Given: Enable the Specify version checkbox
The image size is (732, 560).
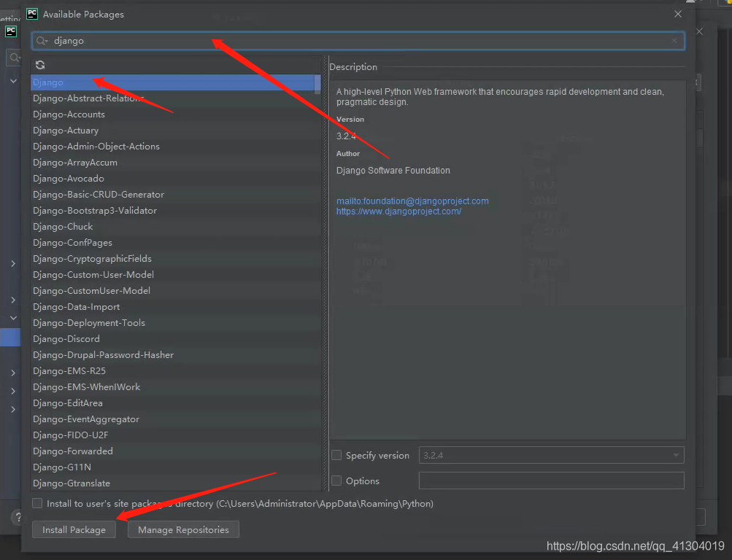Looking at the screenshot, I should (336, 455).
